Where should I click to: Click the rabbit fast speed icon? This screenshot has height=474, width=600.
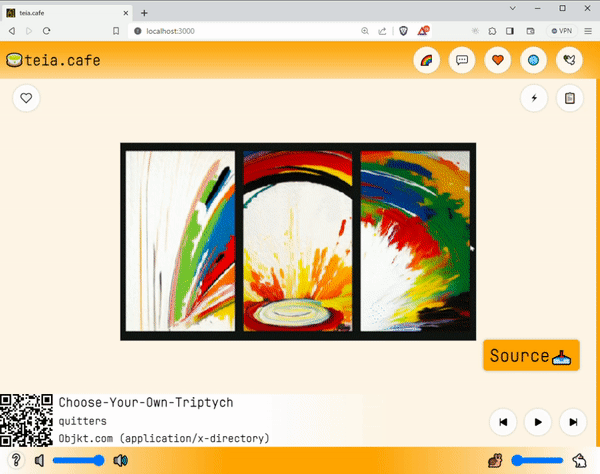pos(579,461)
